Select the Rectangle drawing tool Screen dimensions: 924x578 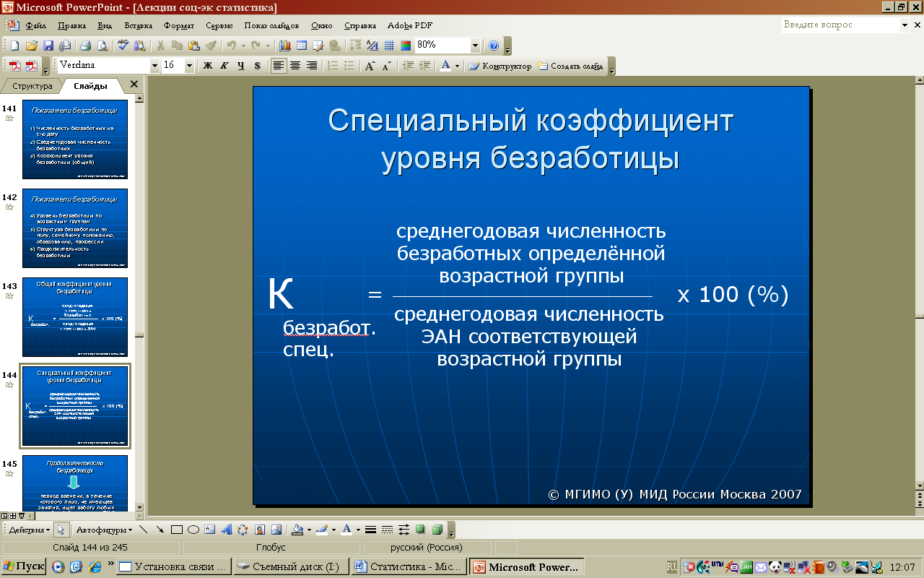coord(176,530)
